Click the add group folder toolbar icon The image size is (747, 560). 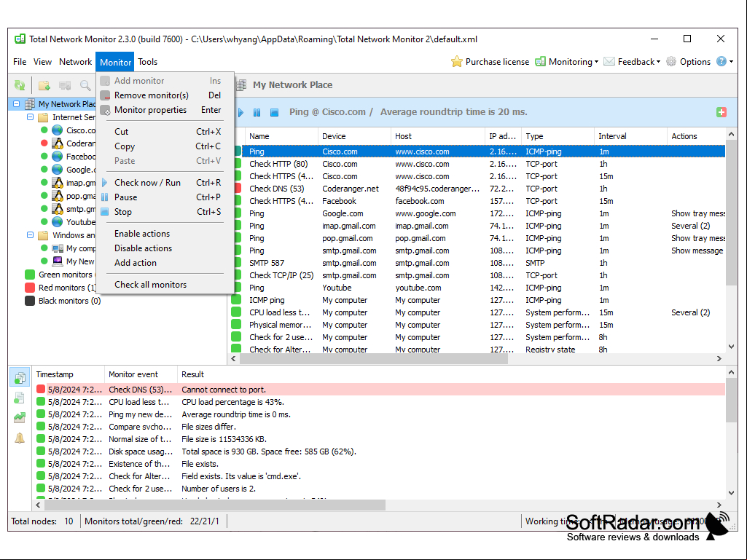point(44,85)
